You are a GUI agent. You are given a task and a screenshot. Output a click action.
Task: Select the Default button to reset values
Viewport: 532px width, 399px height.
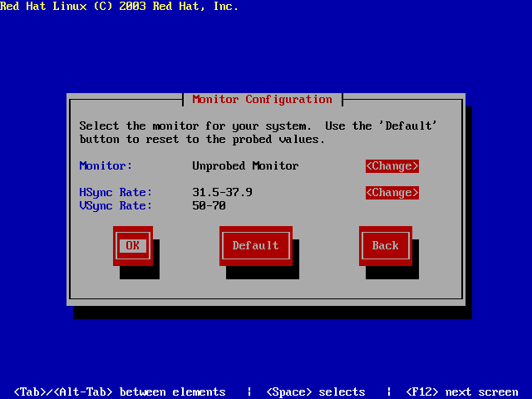(256, 246)
